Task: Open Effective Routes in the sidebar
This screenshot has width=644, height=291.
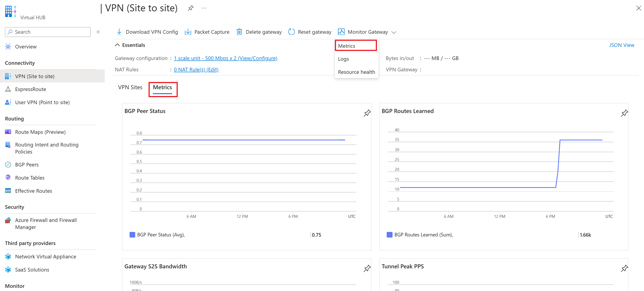Action: click(x=33, y=191)
